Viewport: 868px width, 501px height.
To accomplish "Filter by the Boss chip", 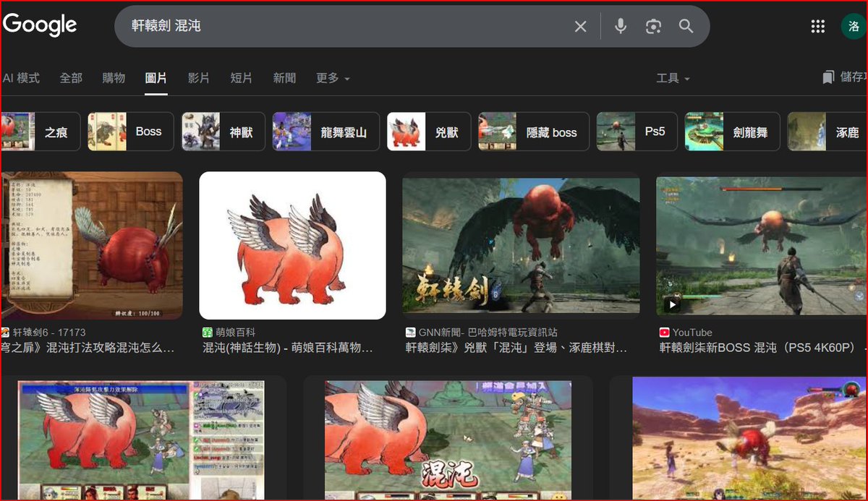I will (x=130, y=132).
